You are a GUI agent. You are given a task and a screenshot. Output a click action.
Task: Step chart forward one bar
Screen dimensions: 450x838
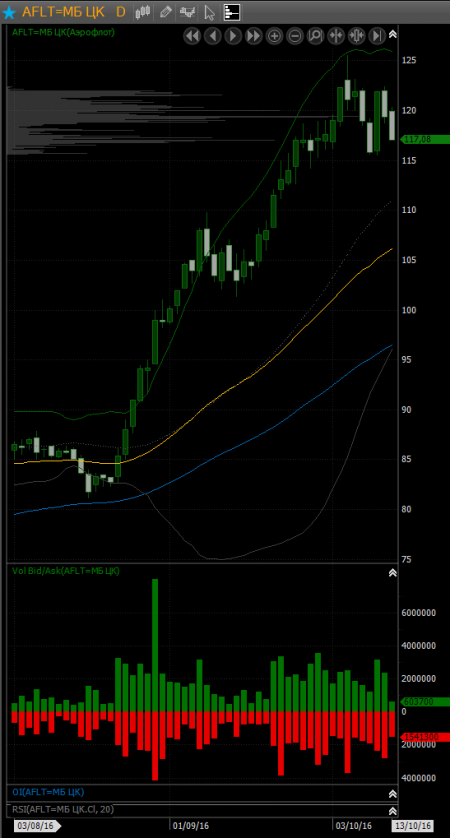(233, 36)
